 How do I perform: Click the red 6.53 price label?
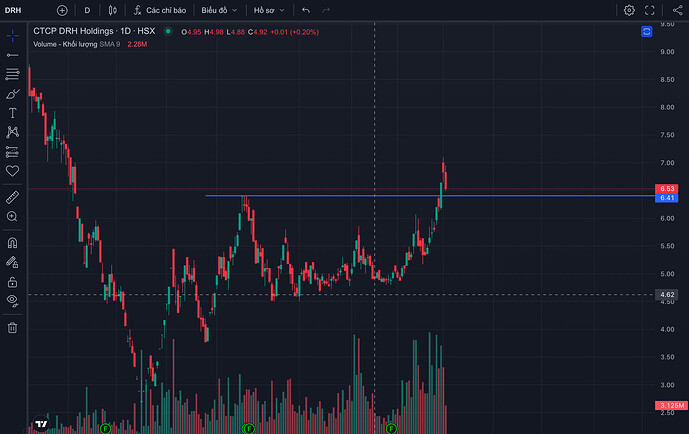tap(667, 189)
